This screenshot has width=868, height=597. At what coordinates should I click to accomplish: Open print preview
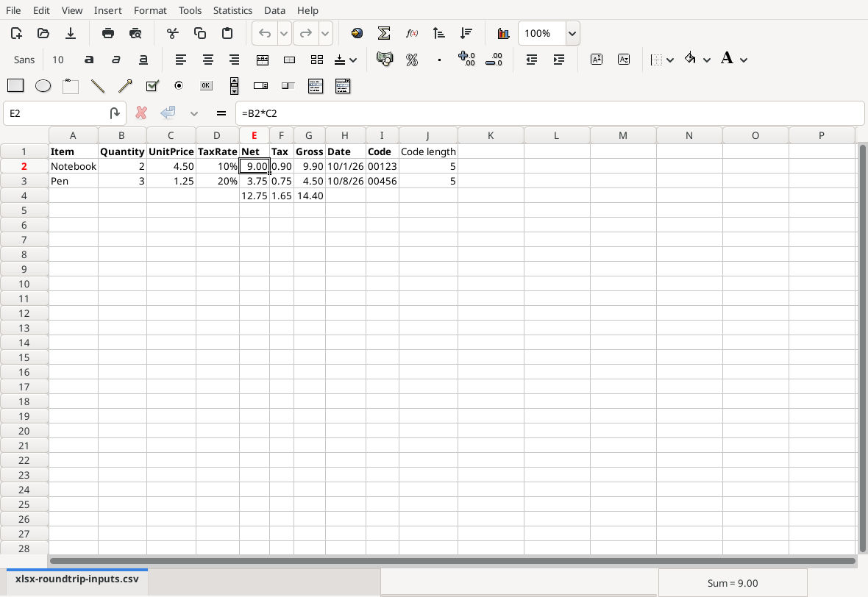135,33
